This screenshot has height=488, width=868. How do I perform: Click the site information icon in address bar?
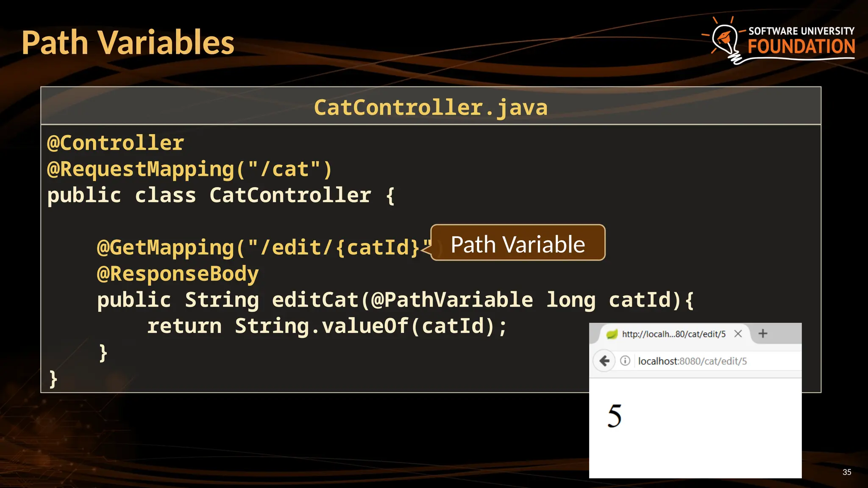pos(625,361)
